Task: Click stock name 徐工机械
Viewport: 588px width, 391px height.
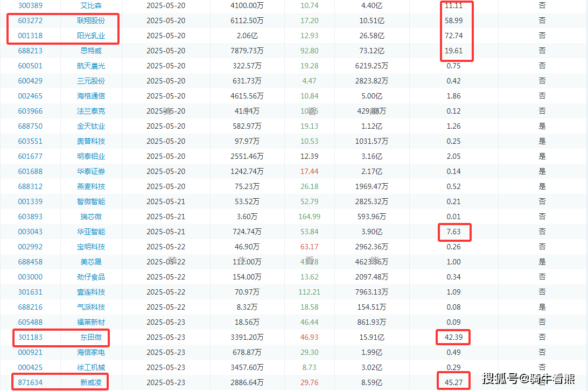Action: click(x=91, y=367)
